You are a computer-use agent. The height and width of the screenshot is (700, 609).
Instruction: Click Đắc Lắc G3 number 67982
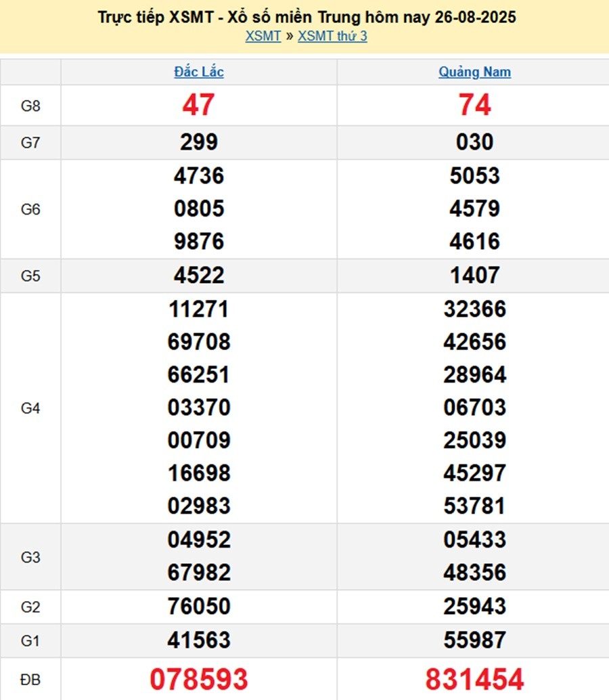(199, 573)
